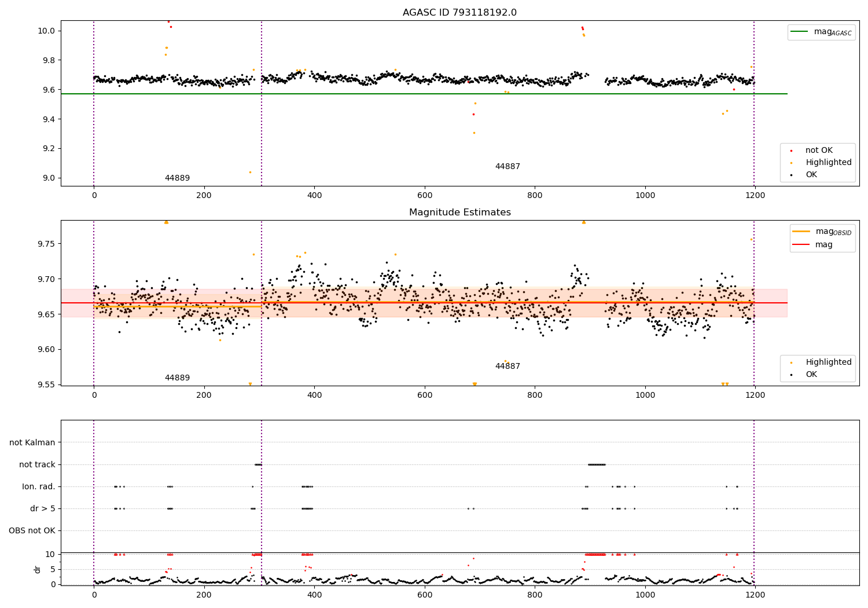Click the '9.75' y-axis tick label
This screenshot has width=868, height=608.
click(47, 244)
